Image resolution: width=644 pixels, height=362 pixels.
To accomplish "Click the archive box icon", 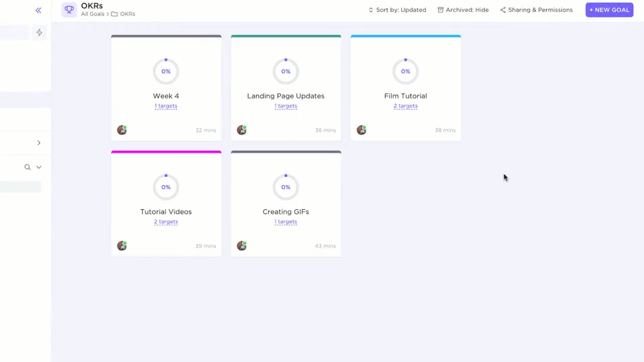I will (x=440, y=10).
